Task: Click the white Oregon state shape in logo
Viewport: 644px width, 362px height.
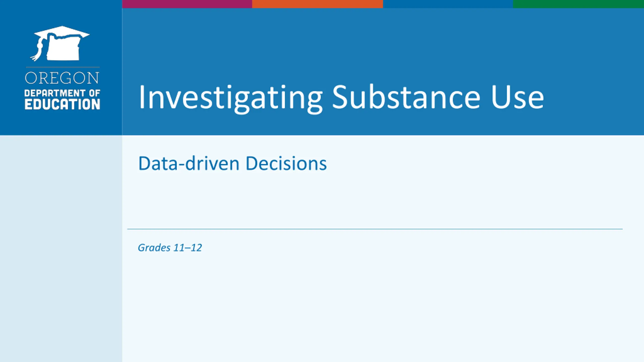Action: coord(63,48)
